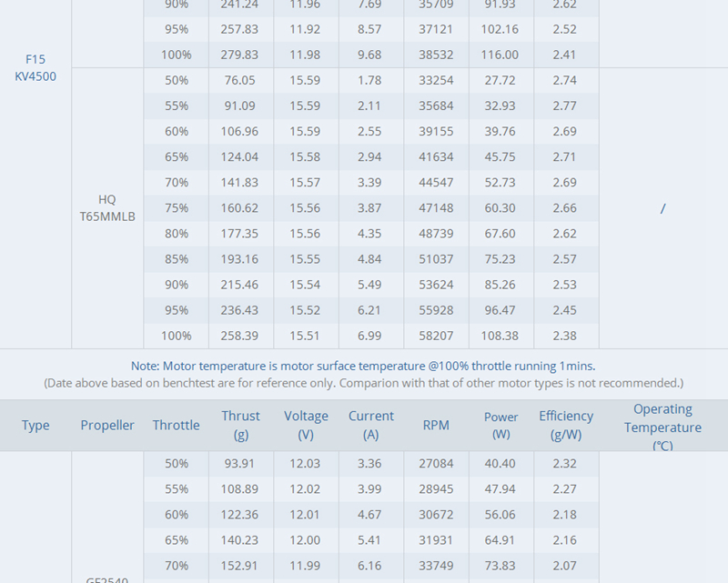
Task: Click the benchtest reference disclaimer text
Action: [363, 383]
